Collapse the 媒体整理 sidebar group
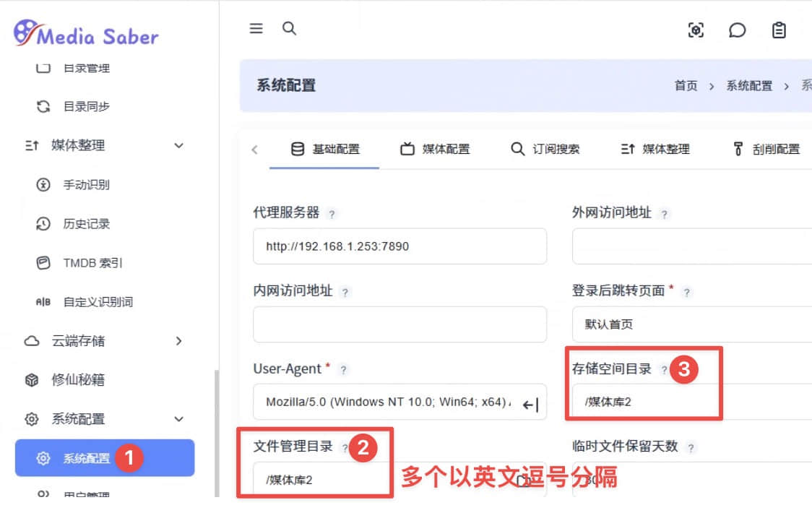 pos(179,146)
